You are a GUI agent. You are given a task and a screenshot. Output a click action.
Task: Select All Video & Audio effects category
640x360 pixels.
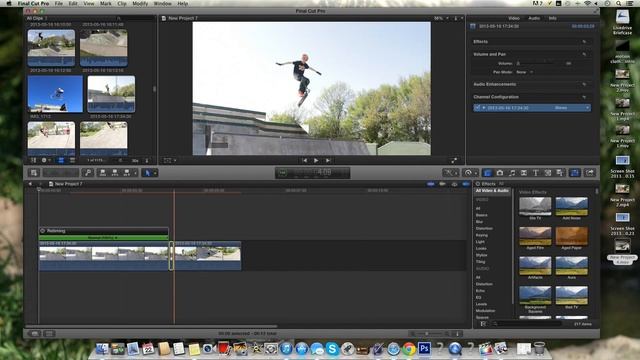492,191
